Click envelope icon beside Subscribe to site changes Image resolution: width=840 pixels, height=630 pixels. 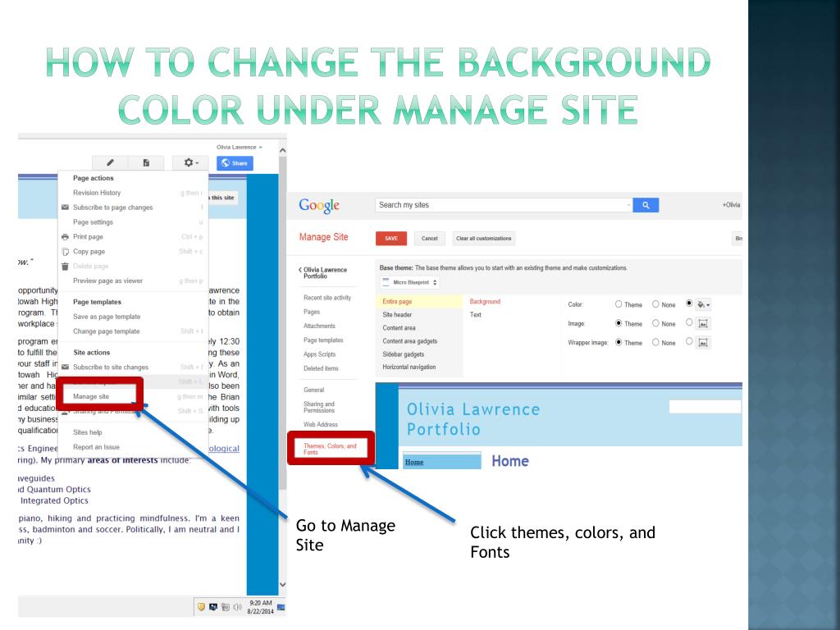[x=65, y=367]
